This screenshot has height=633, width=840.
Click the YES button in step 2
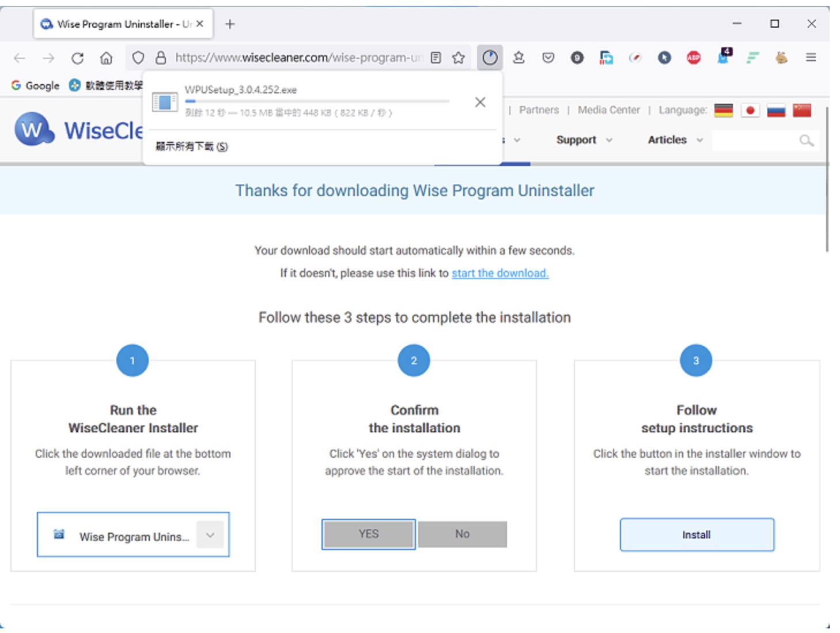[x=369, y=534]
